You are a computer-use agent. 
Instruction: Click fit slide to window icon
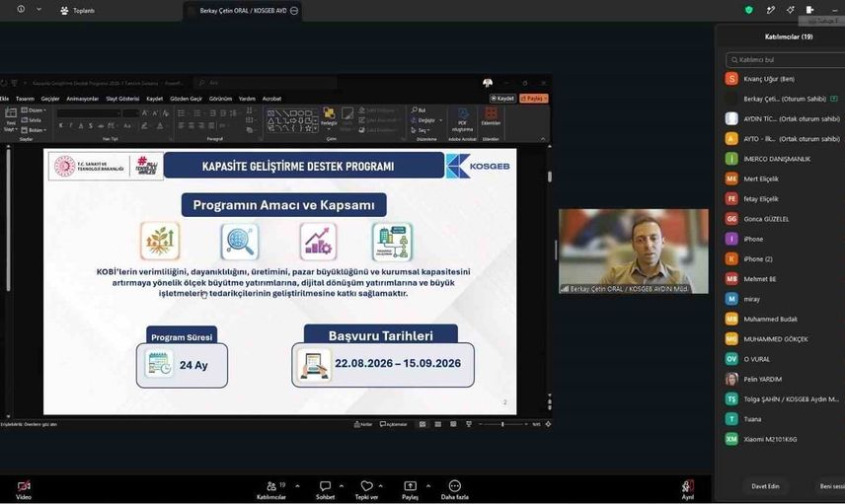(548, 424)
